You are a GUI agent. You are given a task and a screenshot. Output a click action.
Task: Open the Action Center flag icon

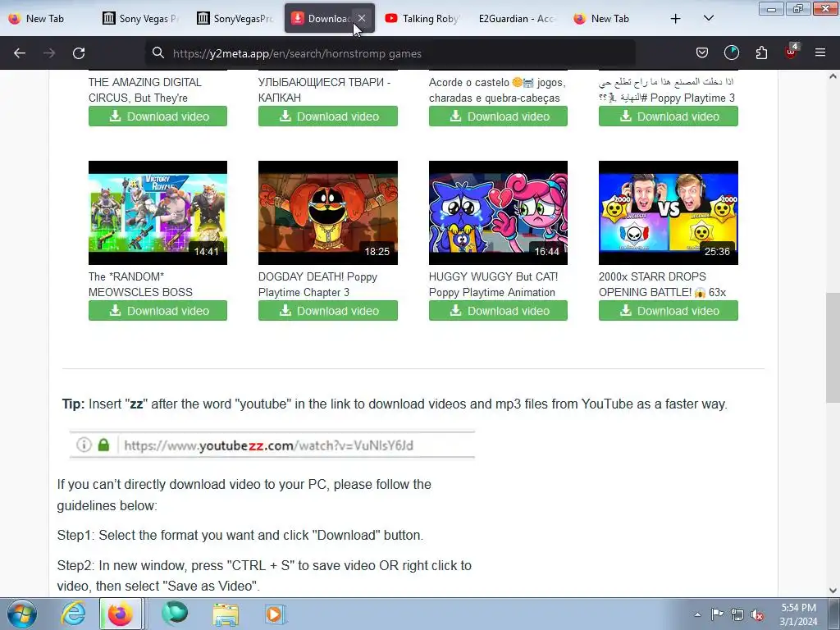click(x=717, y=614)
